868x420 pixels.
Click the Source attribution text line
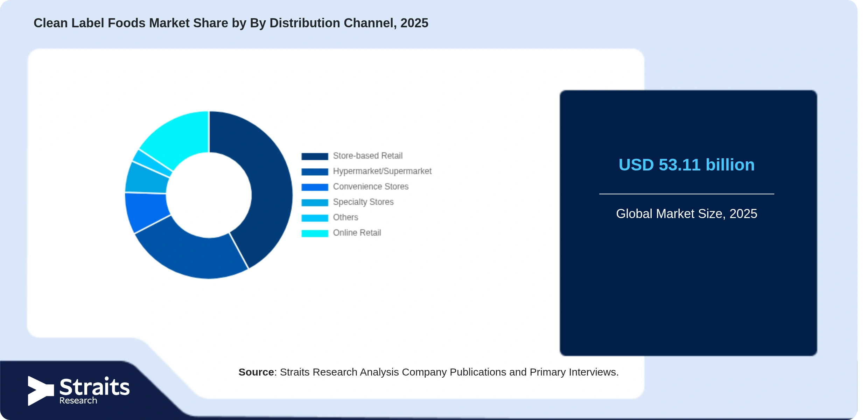pyautogui.click(x=428, y=372)
